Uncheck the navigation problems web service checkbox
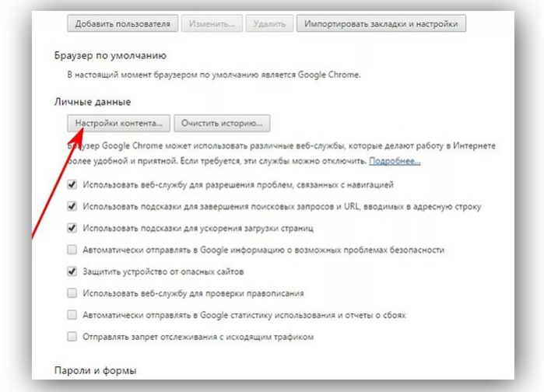Screen dimensions: 544x392 (72, 184)
